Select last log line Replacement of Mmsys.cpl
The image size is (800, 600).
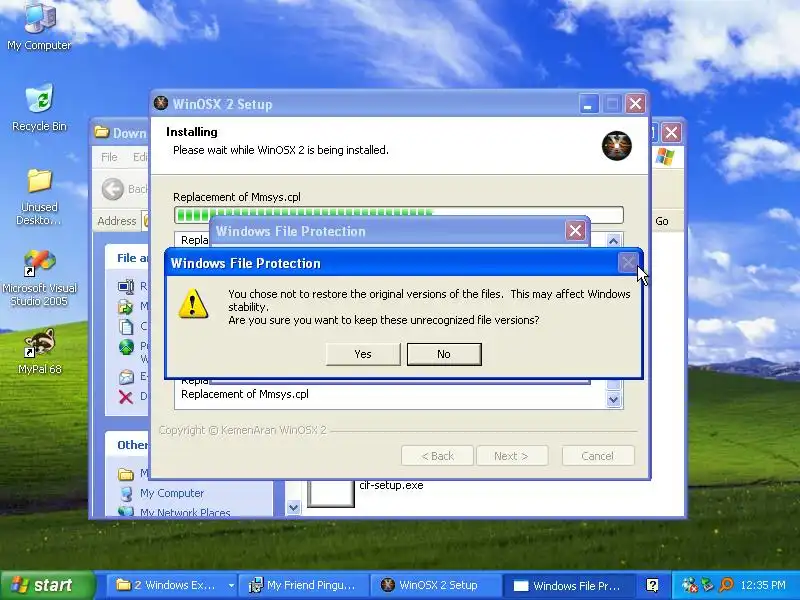click(x=244, y=394)
